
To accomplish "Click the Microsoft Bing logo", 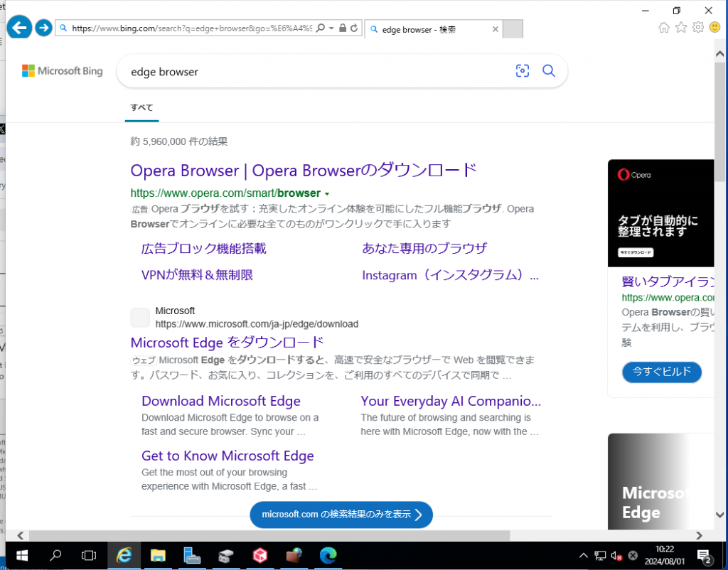I will (x=63, y=71).
